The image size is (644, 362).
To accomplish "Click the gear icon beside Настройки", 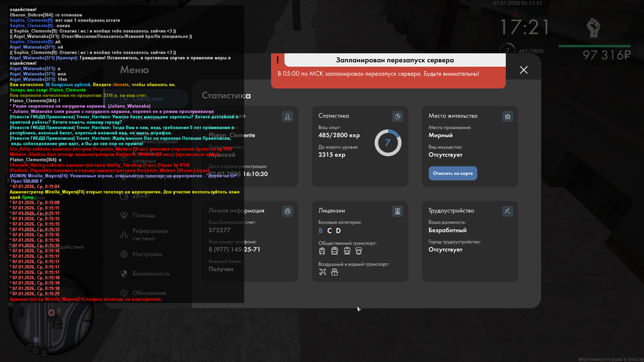I will tap(124, 254).
